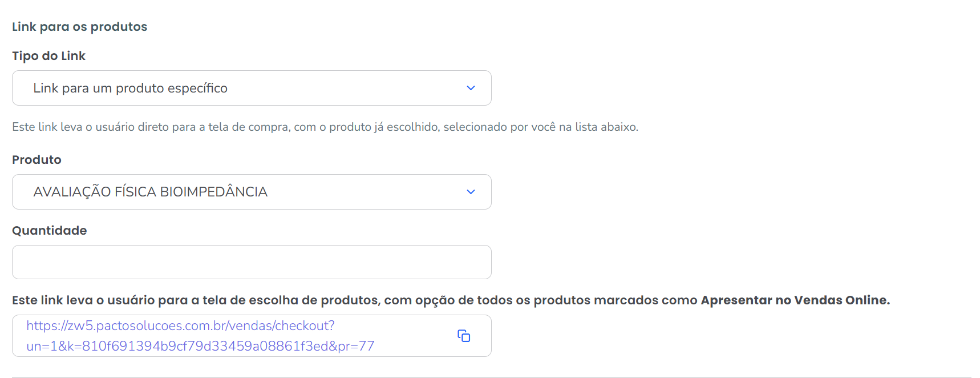This screenshot has width=980, height=378.
Task: Click the "Tipo do Link" field label
Action: coord(48,56)
